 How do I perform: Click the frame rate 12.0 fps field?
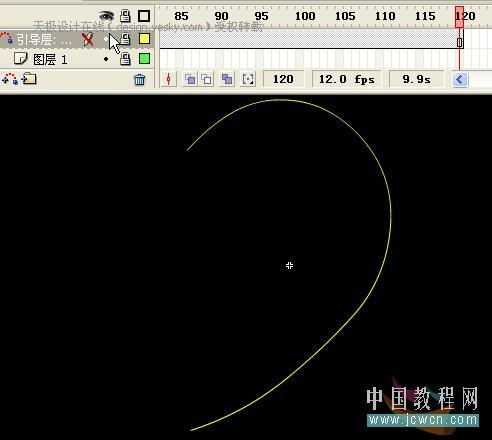[346, 79]
